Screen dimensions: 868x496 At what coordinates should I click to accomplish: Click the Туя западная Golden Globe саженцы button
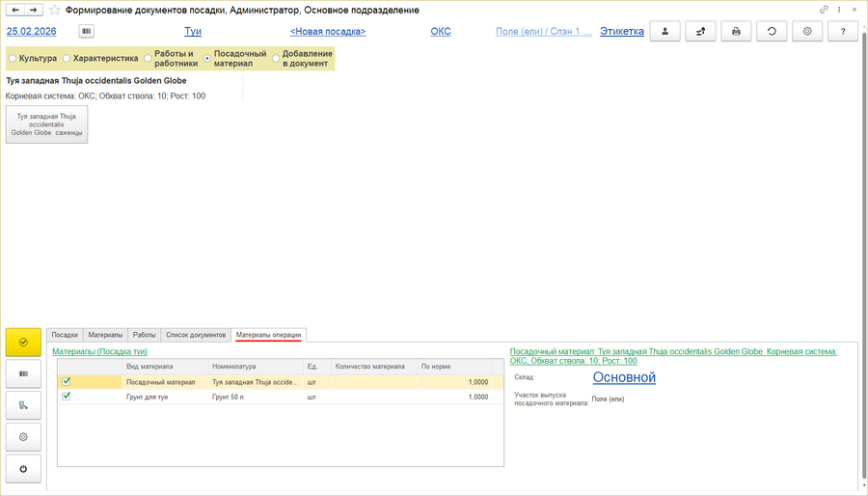coord(46,124)
